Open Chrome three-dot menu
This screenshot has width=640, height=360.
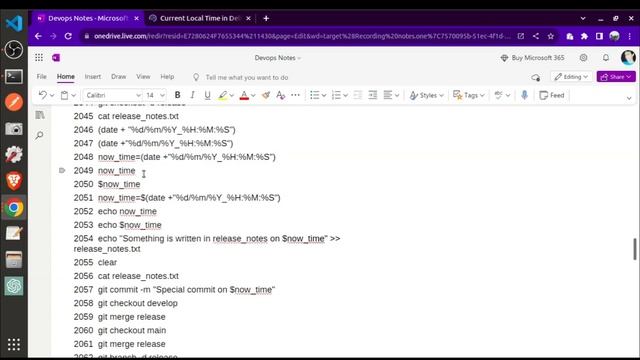point(630,36)
